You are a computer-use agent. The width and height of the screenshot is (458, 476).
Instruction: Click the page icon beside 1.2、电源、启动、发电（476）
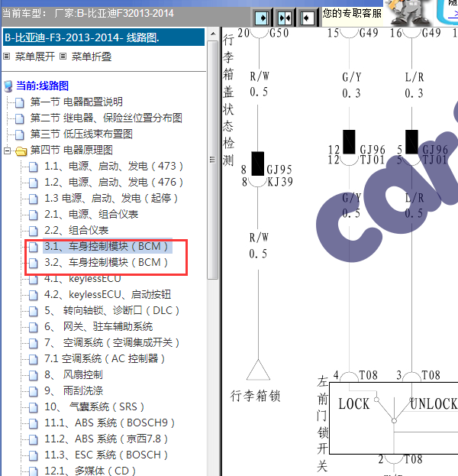coord(34,183)
